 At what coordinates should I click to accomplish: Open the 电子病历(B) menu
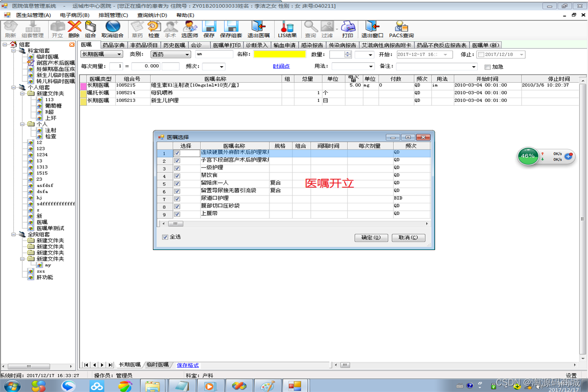tap(74, 15)
